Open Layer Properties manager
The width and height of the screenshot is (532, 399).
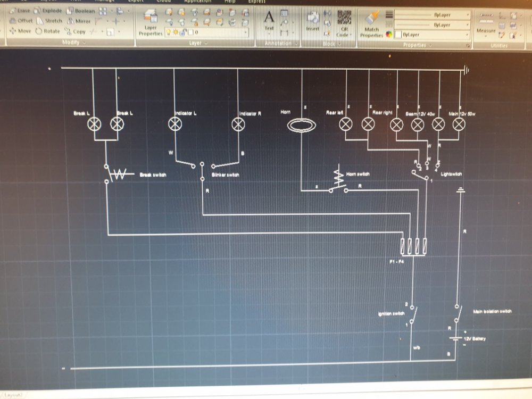click(151, 23)
